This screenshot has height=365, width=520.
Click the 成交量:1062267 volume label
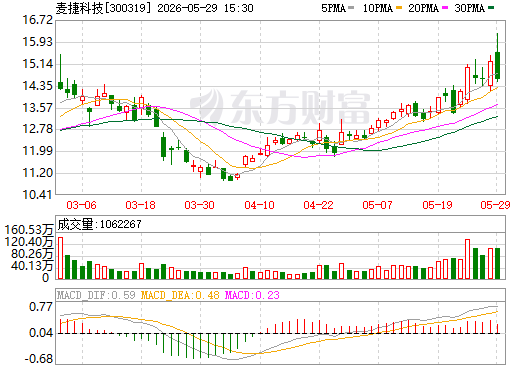pos(99,224)
